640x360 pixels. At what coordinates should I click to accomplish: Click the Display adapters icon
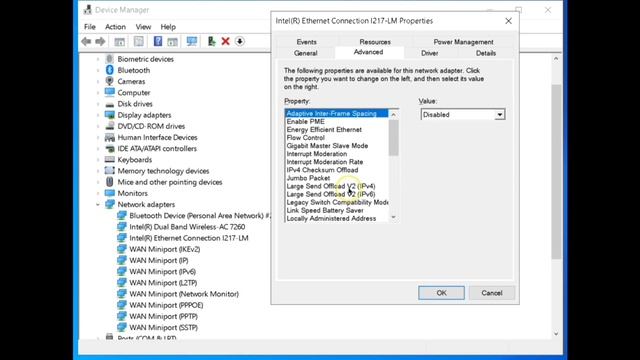click(x=109, y=115)
